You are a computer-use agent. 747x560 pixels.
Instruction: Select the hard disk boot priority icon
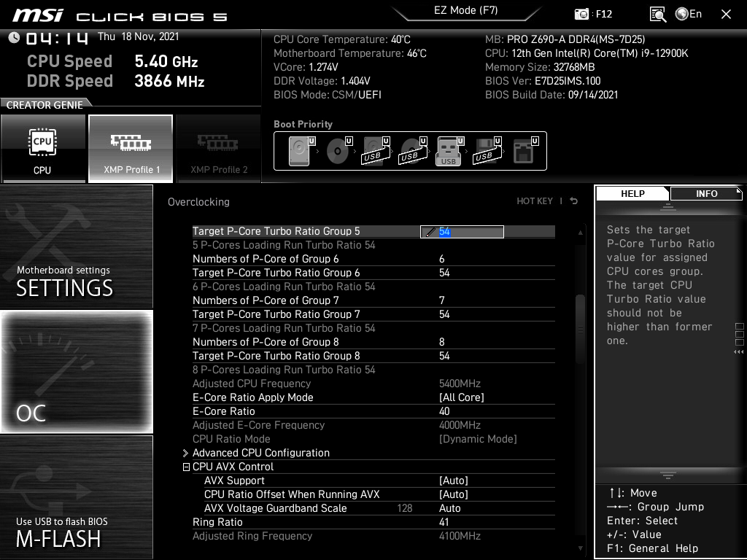point(301,150)
